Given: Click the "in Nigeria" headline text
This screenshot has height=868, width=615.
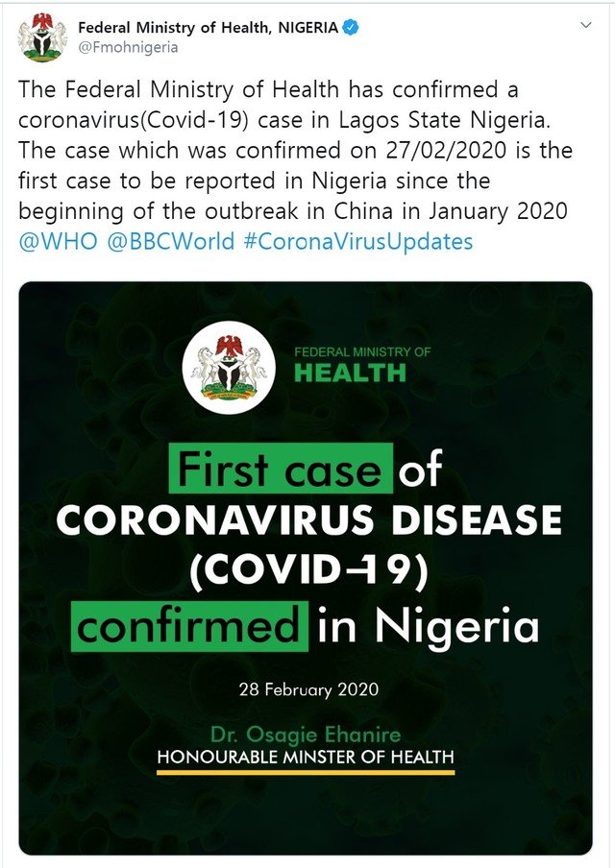Looking at the screenshot, I should tap(428, 626).
